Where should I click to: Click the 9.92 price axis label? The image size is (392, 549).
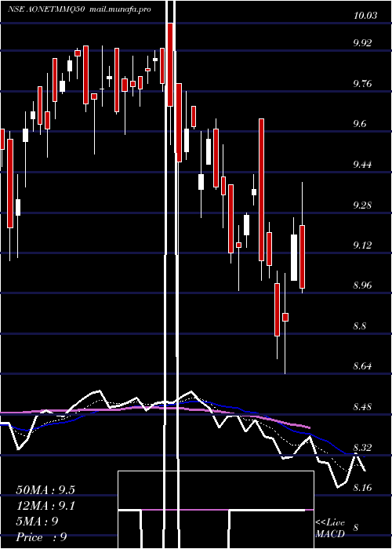(x=362, y=43)
